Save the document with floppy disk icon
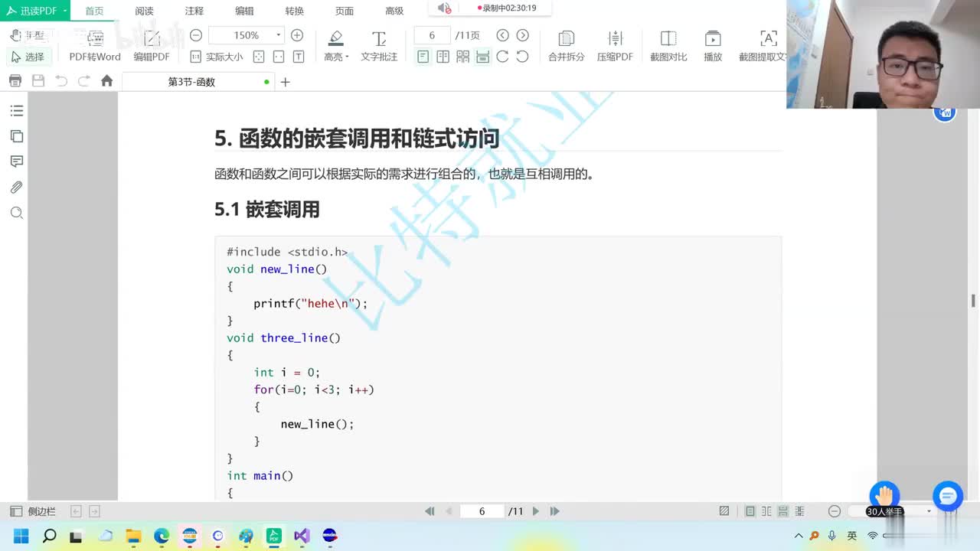 click(38, 81)
